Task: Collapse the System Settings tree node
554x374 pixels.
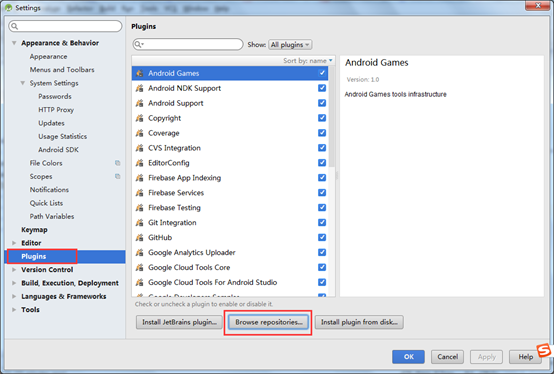Action: coord(23,83)
